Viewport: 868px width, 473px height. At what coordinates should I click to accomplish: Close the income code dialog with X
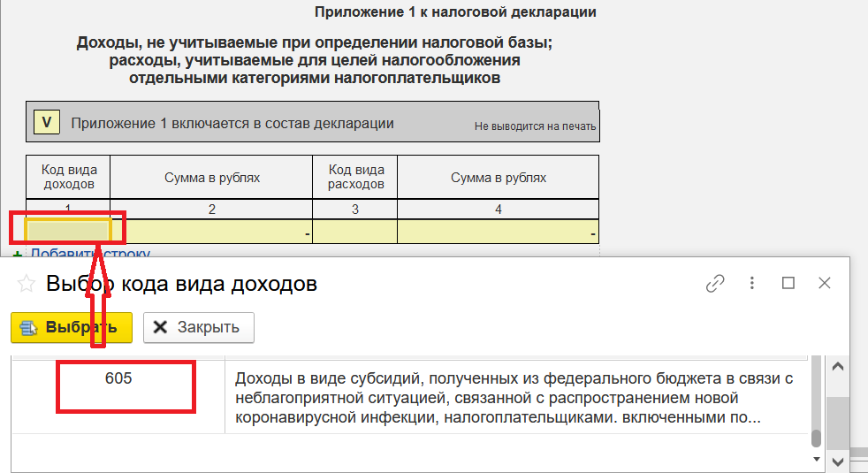825,284
